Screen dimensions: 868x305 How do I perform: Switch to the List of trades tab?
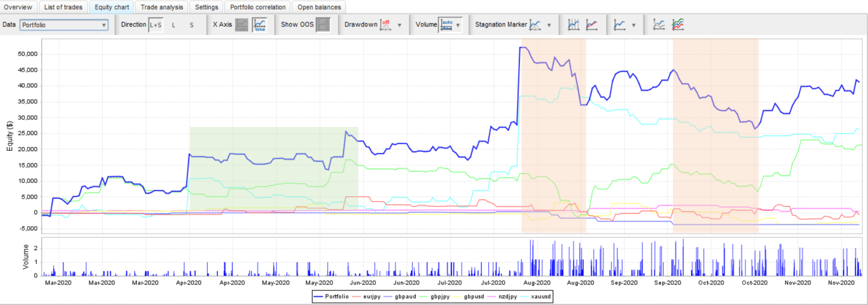63,7
